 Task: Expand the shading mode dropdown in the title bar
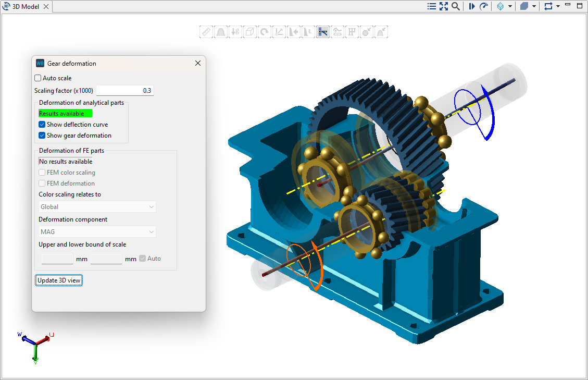point(533,6)
